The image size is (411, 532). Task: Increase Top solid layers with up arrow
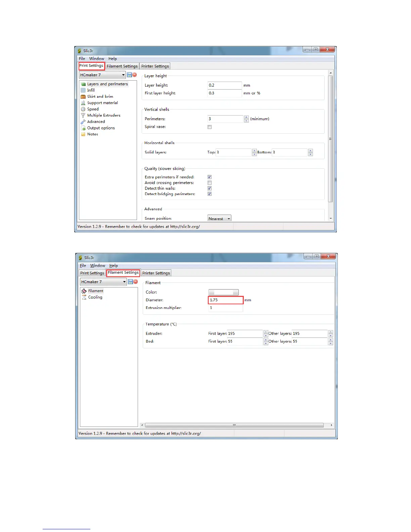(255, 151)
